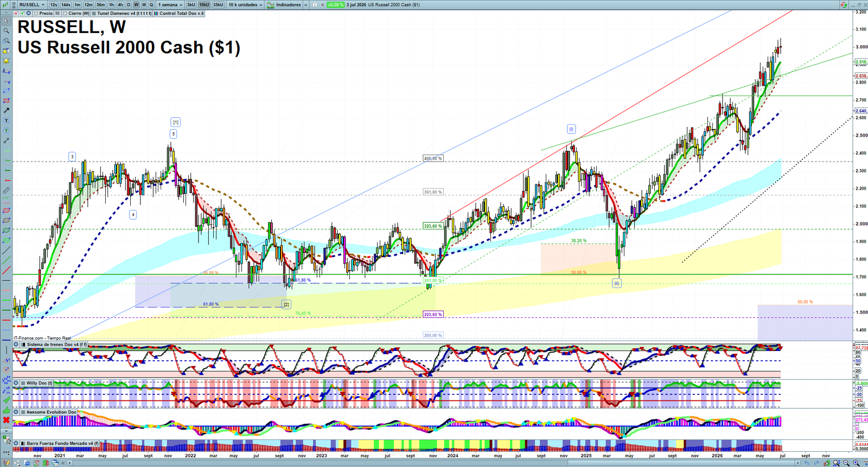Pick the black arrow drawing tool
This screenshot has height=467, width=868.
tap(7, 111)
